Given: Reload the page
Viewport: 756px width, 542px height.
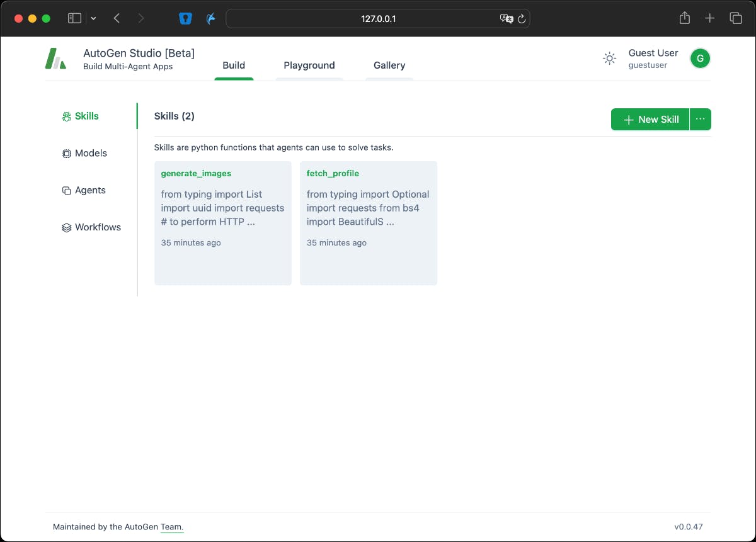Looking at the screenshot, I should 522,18.
